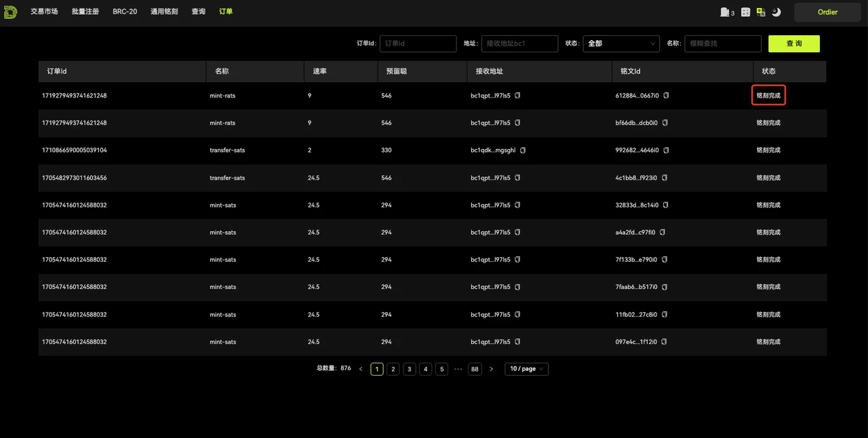Screen dimensions: 868x438
Task: Click the app logo in the top-left corner
Action: (x=10, y=12)
